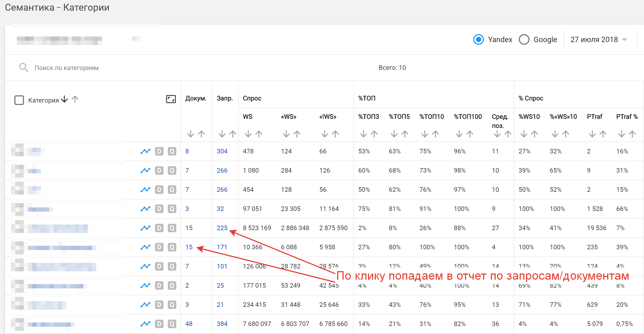Click the %ТОП100 column header
Screen dimensions: 644x334
pos(468,117)
